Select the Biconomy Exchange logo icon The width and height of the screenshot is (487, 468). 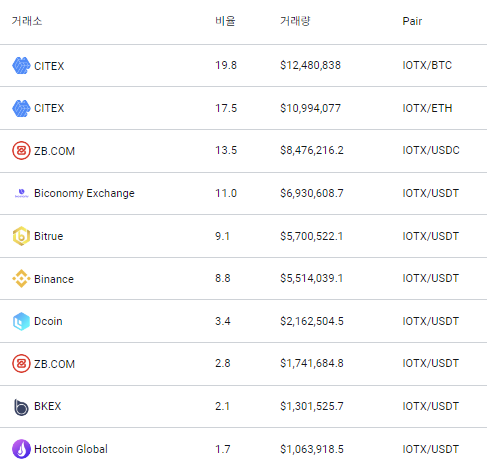click(x=22, y=193)
